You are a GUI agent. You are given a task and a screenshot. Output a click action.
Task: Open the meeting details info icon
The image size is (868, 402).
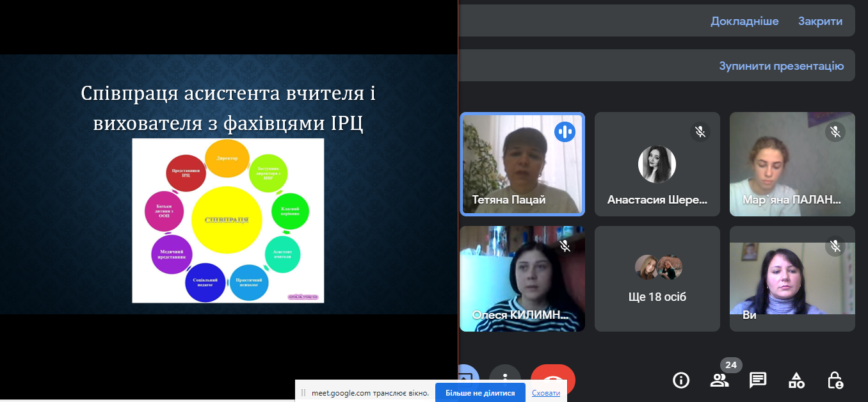pos(680,380)
